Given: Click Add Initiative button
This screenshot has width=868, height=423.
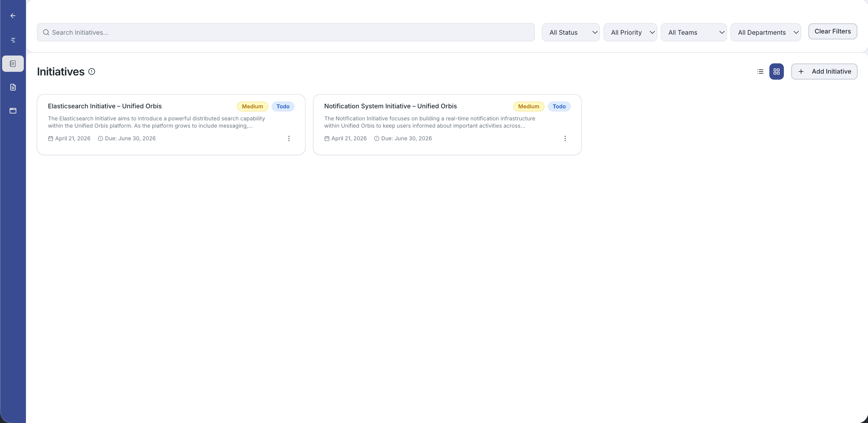Looking at the screenshot, I should pyautogui.click(x=824, y=72).
